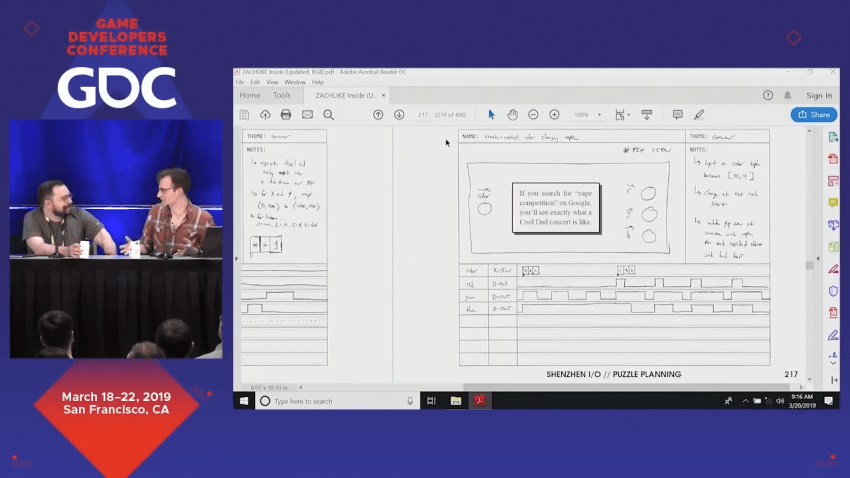Close the ZACHLIKE Inside tab
This screenshot has height=478, width=850.
pyautogui.click(x=383, y=95)
